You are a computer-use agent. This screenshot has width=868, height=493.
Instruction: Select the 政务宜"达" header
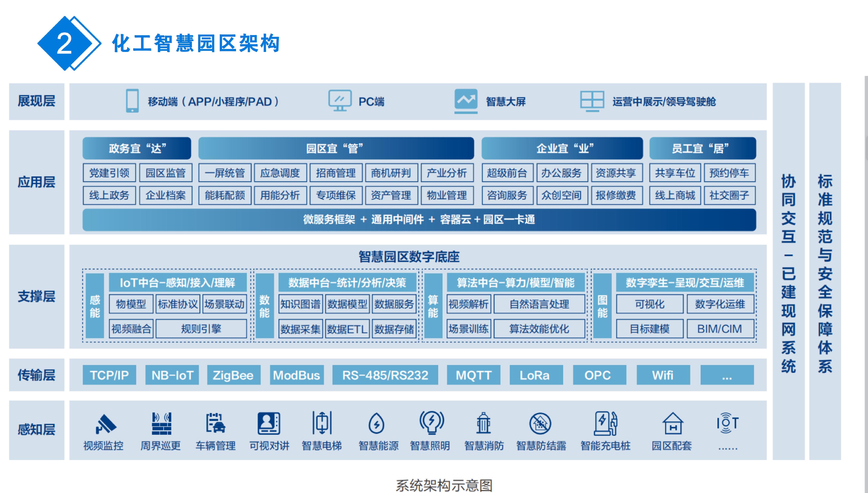[137, 148]
